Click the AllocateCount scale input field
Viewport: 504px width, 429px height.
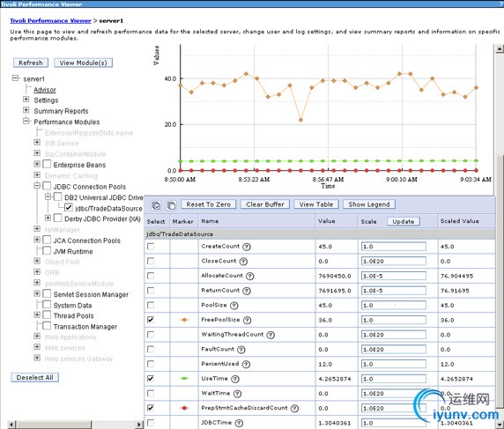[394, 276]
